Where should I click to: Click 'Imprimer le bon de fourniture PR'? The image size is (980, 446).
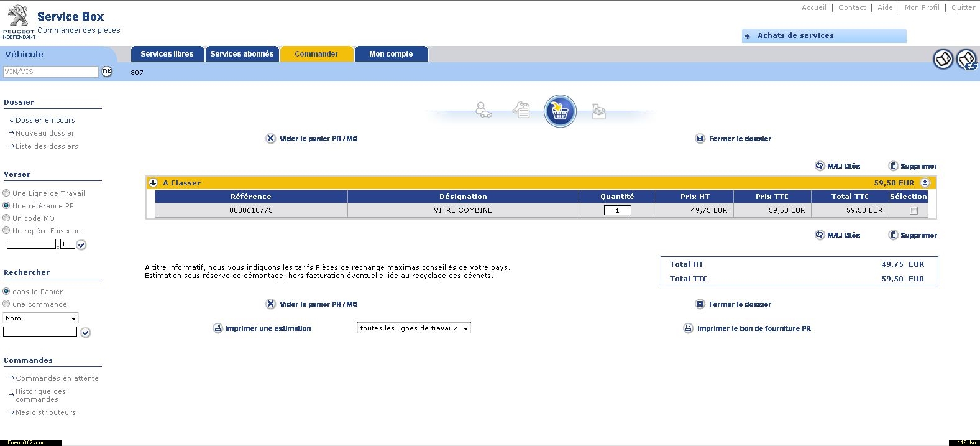pos(753,328)
